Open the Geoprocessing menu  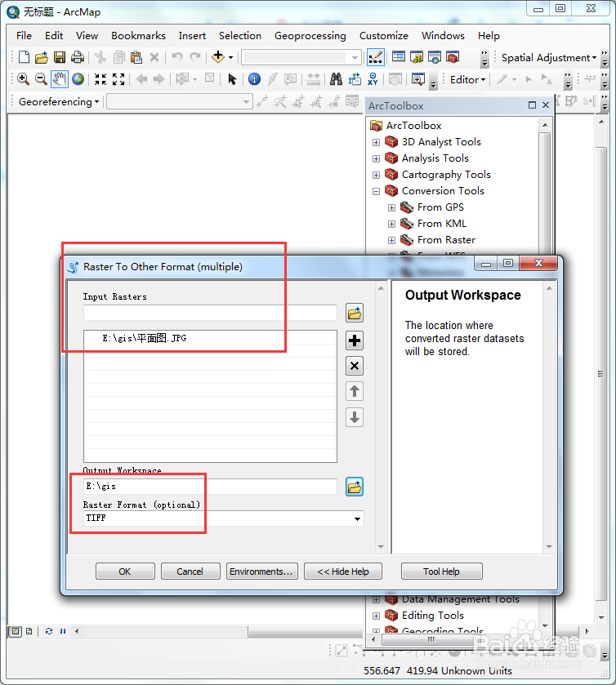click(x=310, y=36)
